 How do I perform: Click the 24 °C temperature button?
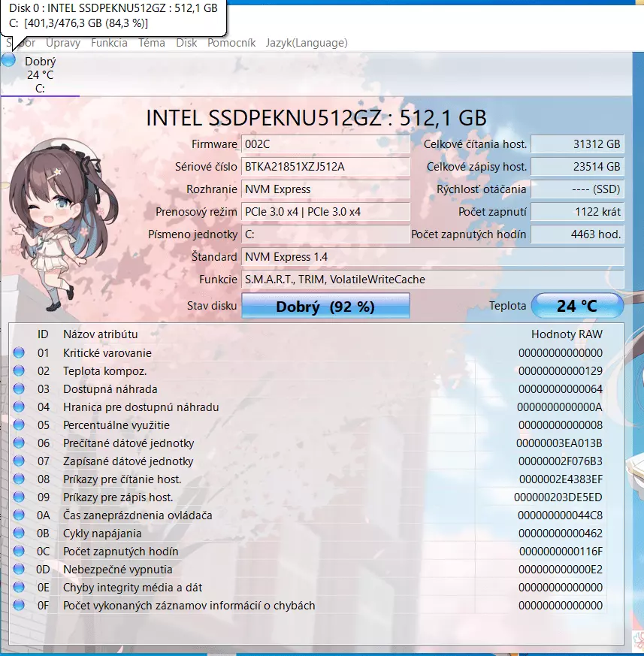point(577,306)
